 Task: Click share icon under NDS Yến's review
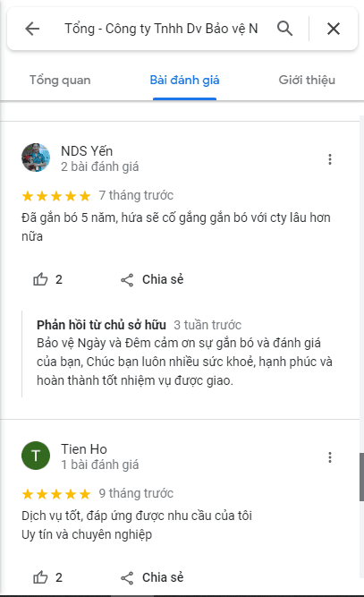127,280
